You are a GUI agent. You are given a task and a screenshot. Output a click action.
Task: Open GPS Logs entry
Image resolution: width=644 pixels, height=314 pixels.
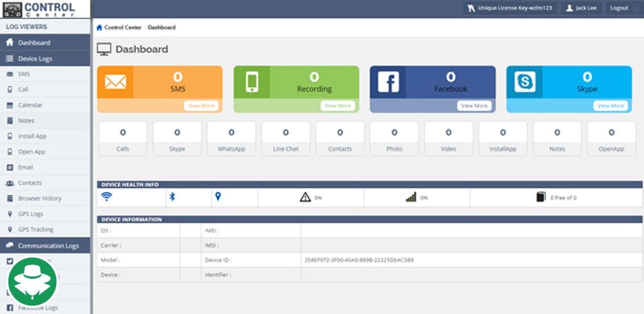[45, 214]
